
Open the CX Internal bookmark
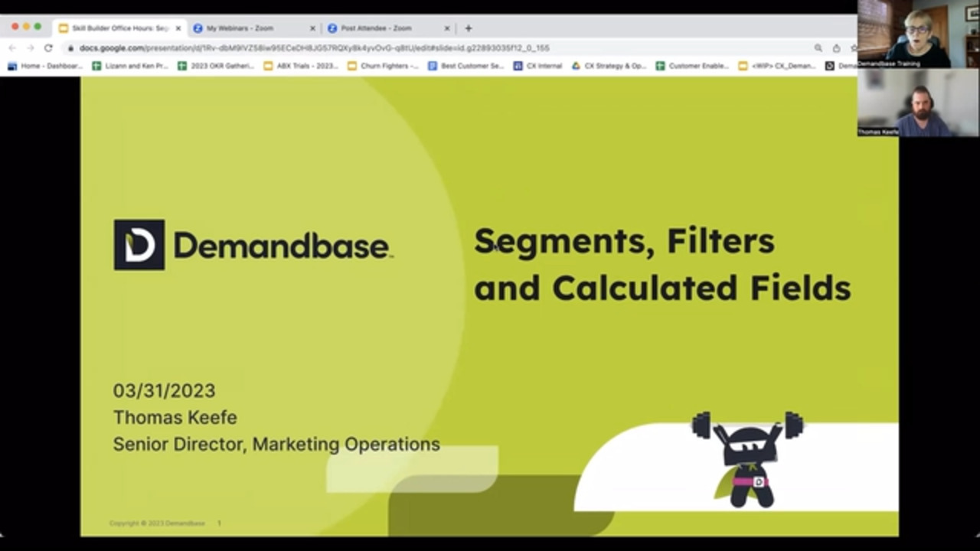pyautogui.click(x=537, y=66)
